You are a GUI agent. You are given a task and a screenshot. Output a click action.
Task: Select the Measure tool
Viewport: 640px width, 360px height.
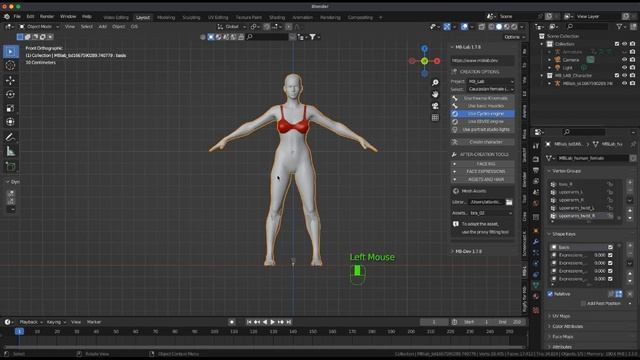(11, 151)
